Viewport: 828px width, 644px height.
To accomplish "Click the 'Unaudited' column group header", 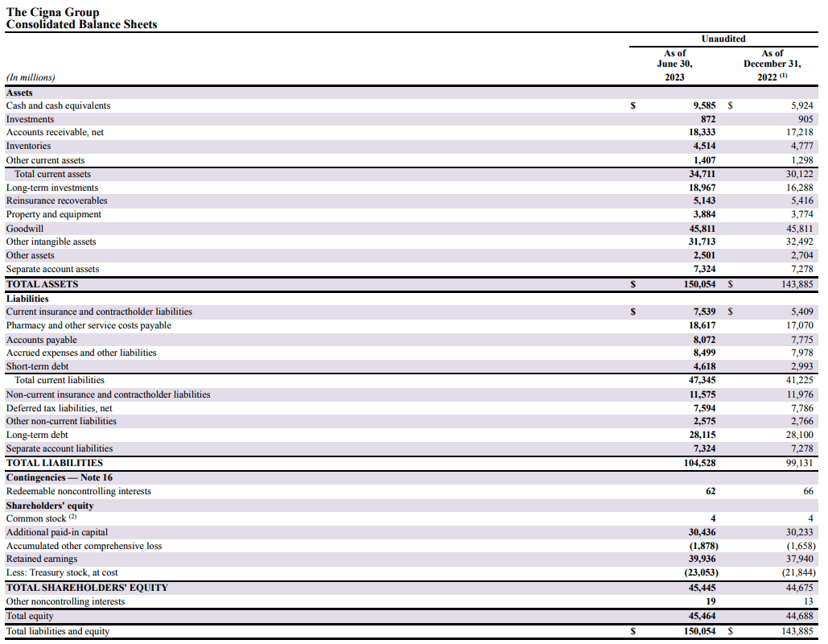I will 723,39.
